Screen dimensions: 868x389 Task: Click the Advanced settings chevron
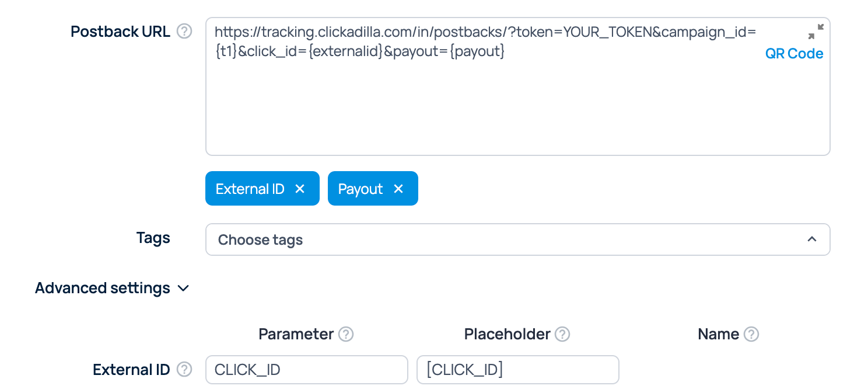coord(183,287)
